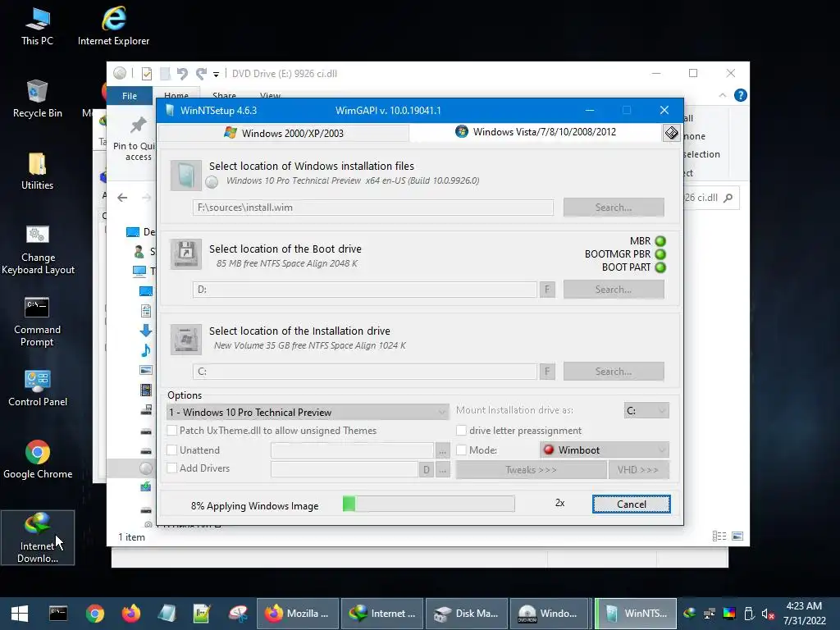This screenshot has height=630, width=840.
Task: Click Chrome pinned taskbar icon
Action: (x=95, y=614)
